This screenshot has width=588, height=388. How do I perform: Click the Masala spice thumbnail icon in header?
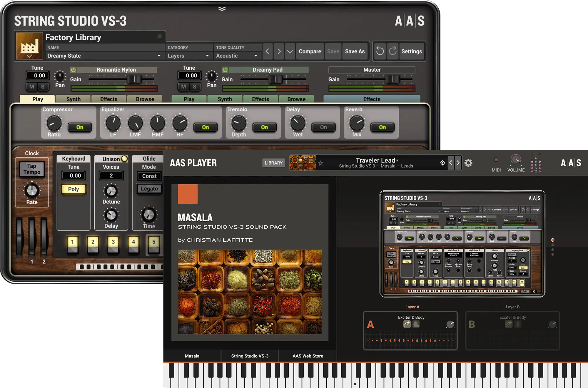click(x=303, y=163)
